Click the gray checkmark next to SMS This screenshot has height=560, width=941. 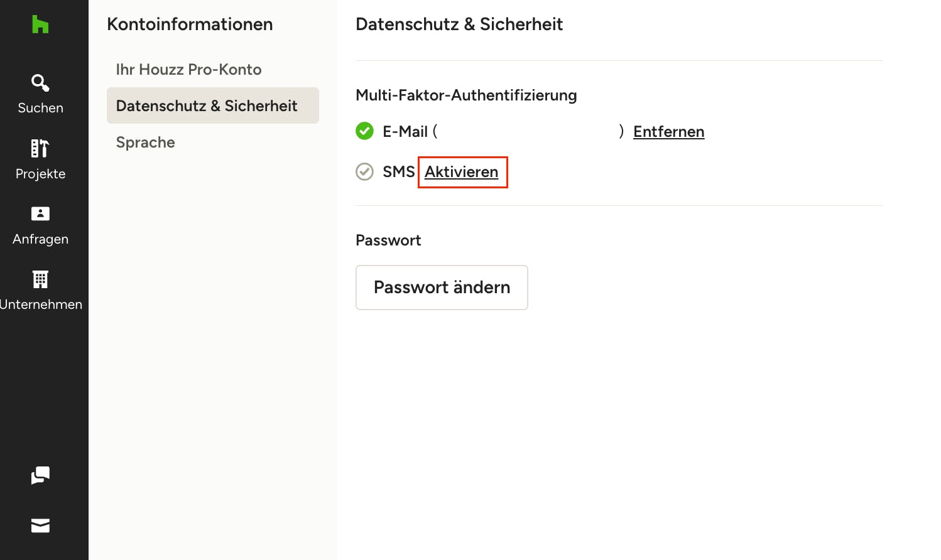point(364,171)
